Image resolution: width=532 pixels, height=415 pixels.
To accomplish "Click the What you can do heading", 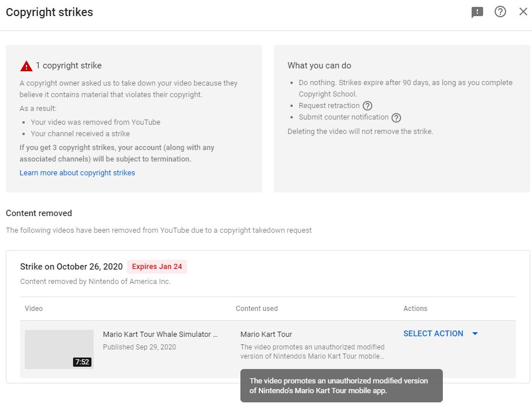I will tap(319, 66).
